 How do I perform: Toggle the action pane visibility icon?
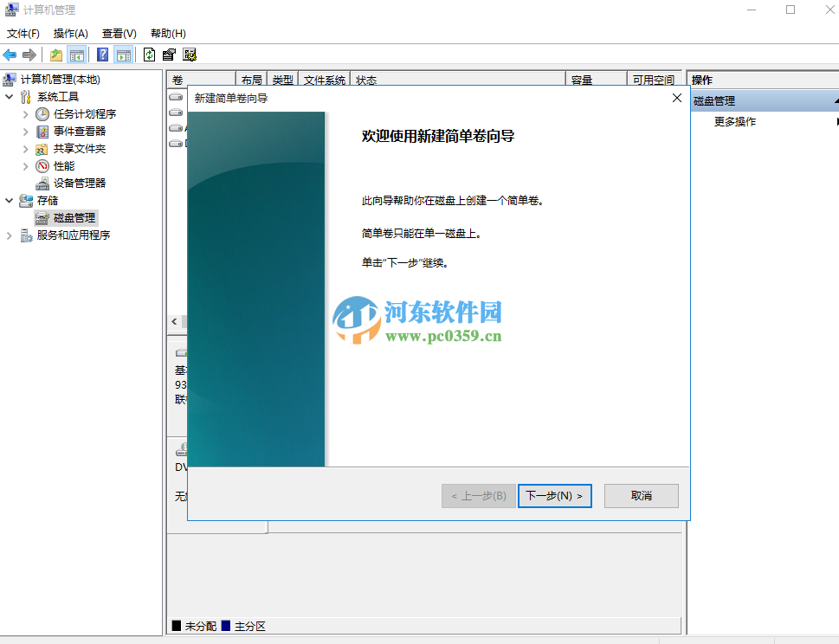pos(124,55)
